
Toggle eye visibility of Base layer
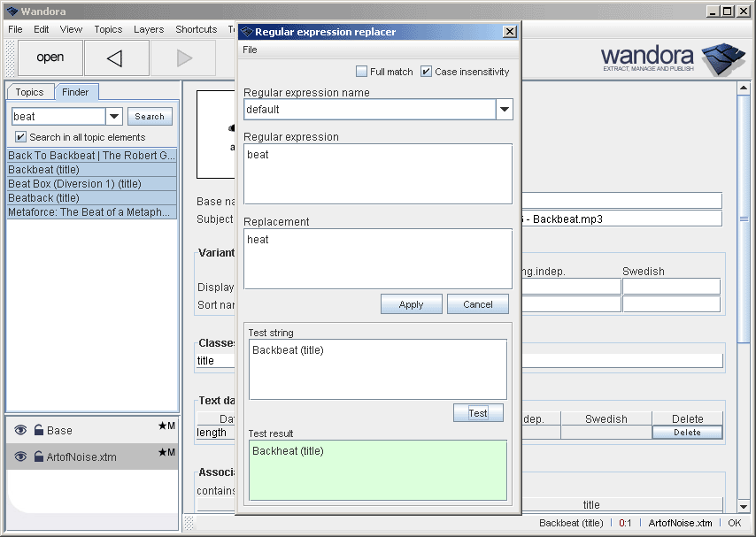pos(19,431)
